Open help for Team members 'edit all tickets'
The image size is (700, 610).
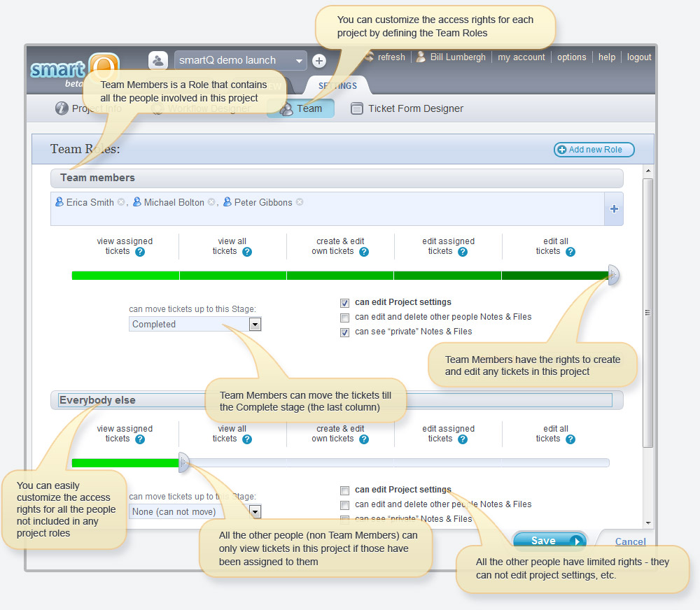tap(570, 252)
